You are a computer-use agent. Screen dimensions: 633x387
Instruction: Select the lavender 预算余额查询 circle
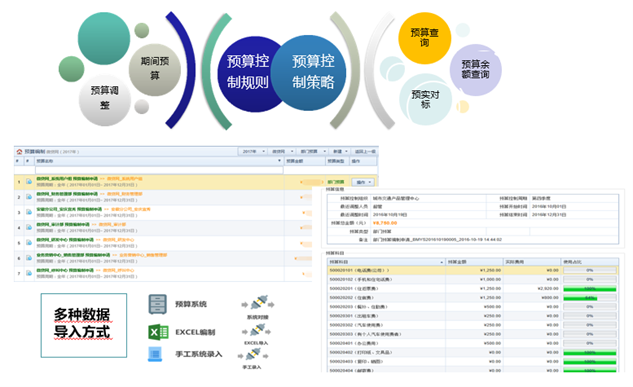476,70
